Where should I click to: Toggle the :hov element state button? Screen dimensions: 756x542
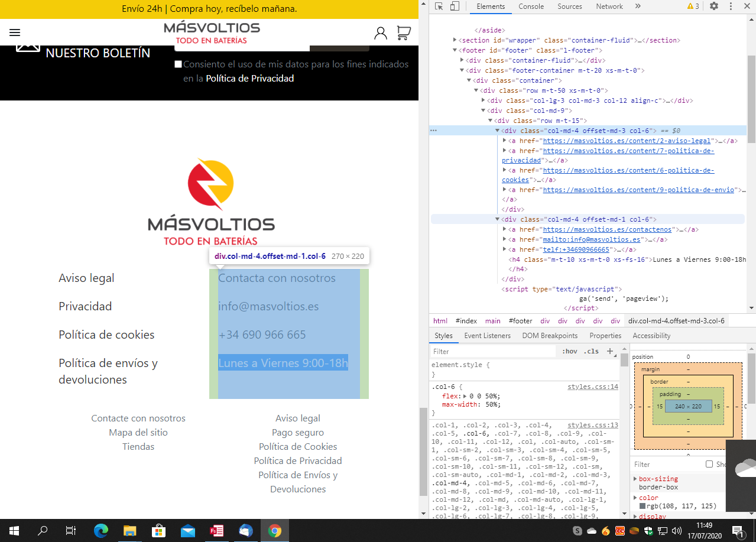tap(570, 351)
